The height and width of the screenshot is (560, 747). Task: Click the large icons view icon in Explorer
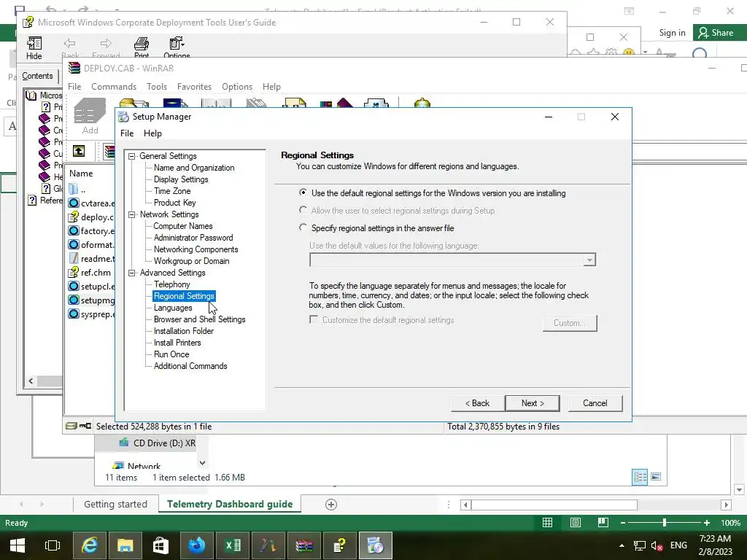pos(656,477)
